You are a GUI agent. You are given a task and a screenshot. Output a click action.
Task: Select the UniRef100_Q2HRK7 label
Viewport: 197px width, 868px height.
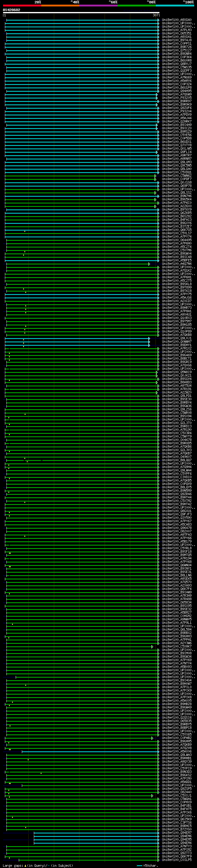pyautogui.click(x=176, y=121)
